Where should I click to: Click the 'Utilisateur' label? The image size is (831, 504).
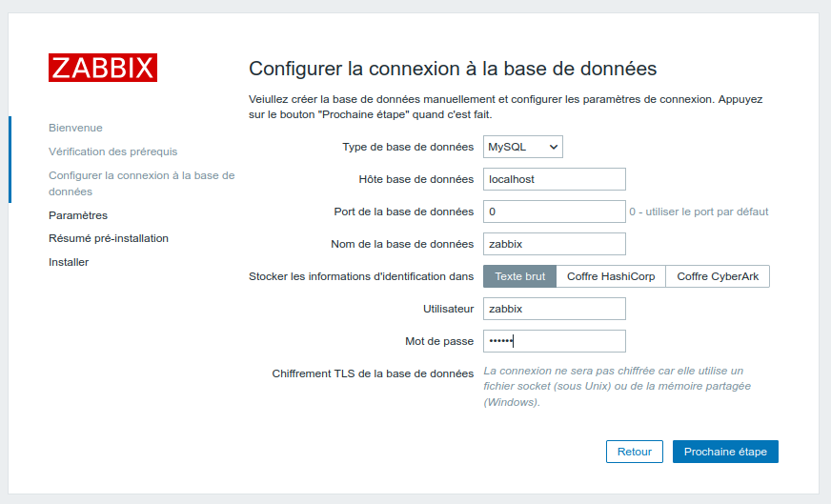[448, 309]
